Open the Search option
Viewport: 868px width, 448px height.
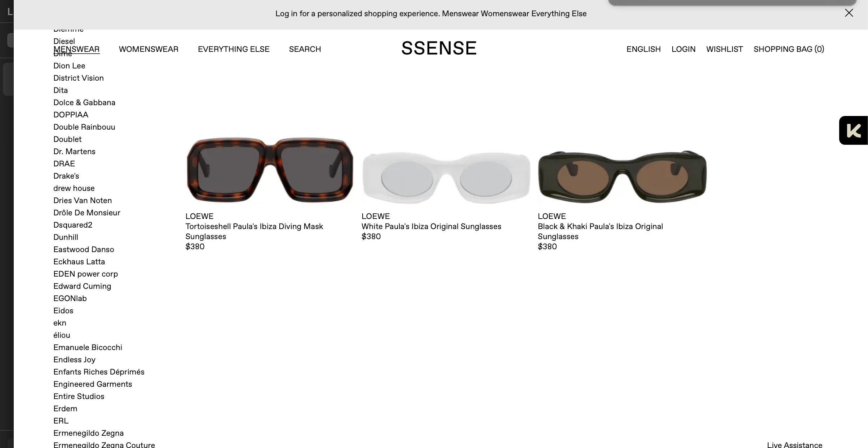305,49
